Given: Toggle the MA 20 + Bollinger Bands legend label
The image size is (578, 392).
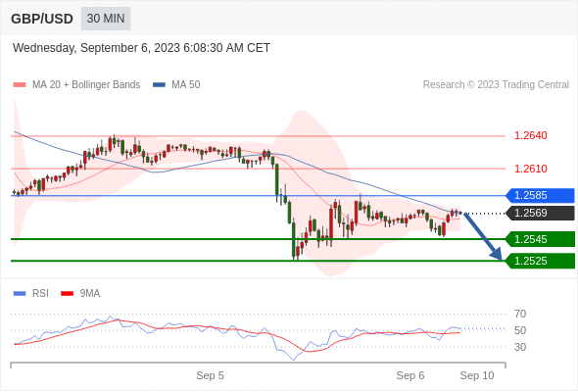Looking at the screenshot, I should [86, 85].
